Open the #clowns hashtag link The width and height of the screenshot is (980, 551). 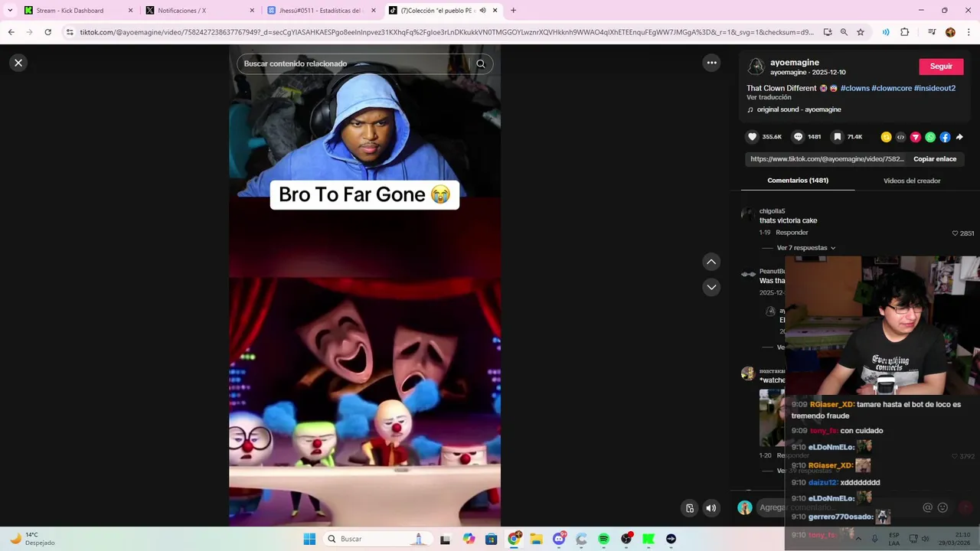tap(854, 88)
